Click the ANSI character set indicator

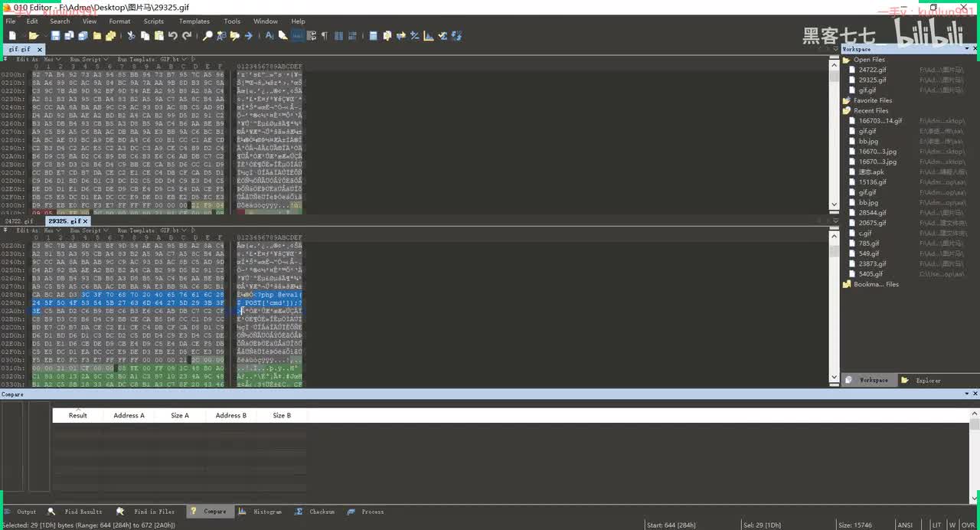905,525
